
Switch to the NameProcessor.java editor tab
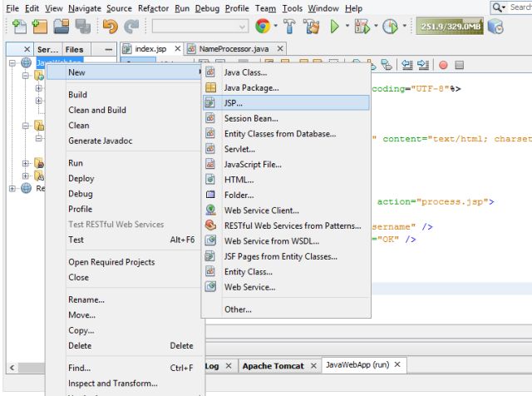(x=234, y=49)
